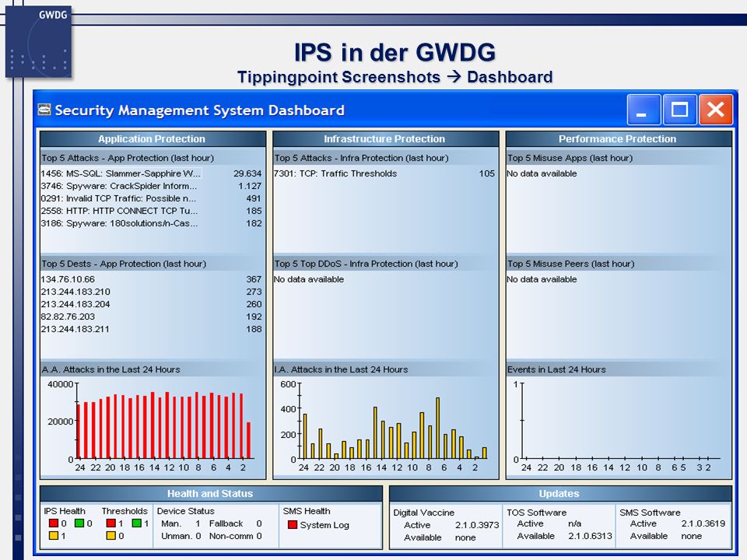Click the IPS Health label
The image size is (747, 560).
point(65,510)
